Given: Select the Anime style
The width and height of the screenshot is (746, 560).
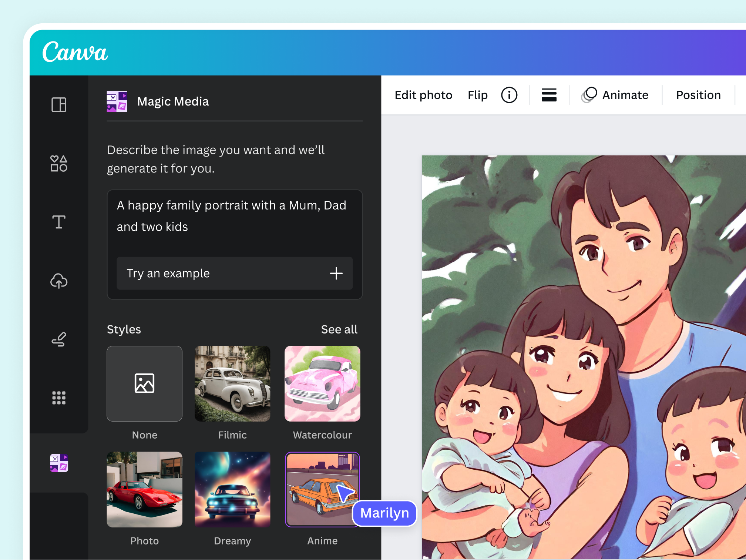Looking at the screenshot, I should click(x=322, y=490).
